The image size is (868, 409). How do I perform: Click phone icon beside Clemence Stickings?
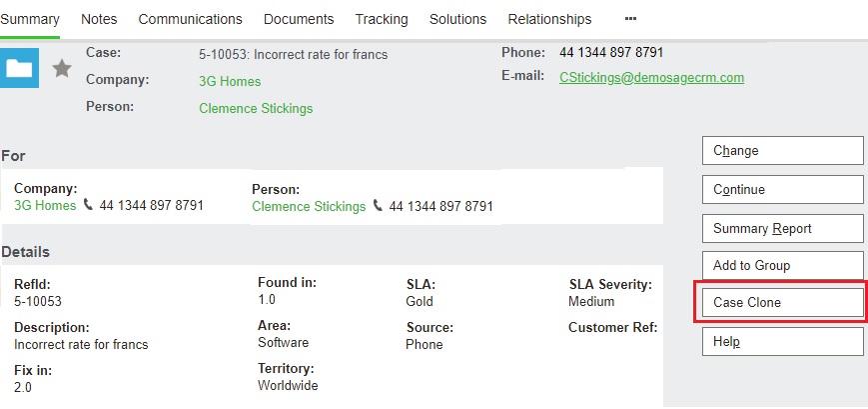point(378,206)
